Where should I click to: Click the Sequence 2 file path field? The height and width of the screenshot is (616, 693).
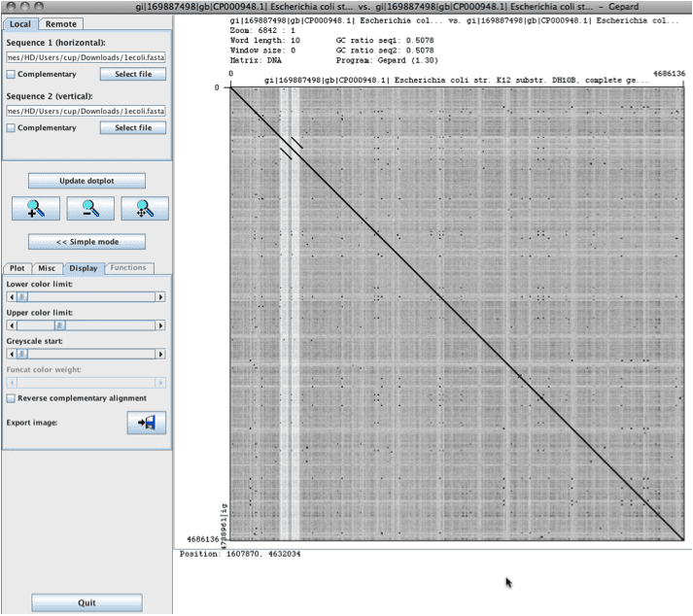click(x=86, y=112)
